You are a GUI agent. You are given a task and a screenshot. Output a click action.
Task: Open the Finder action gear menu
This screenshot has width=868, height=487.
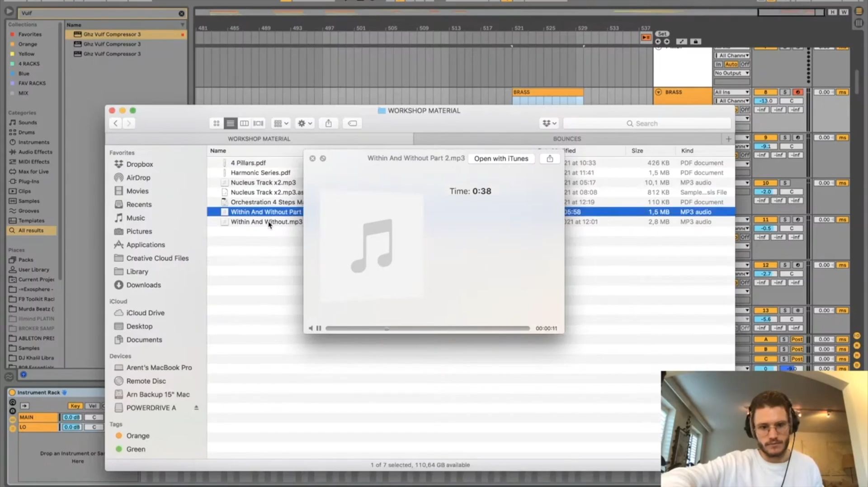point(305,123)
